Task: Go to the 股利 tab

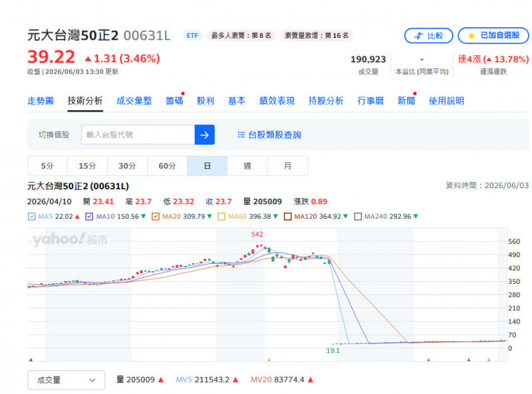Action: pos(205,101)
